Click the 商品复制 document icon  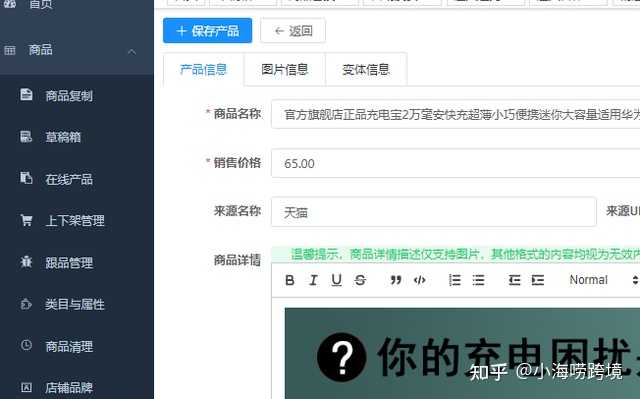[26, 94]
